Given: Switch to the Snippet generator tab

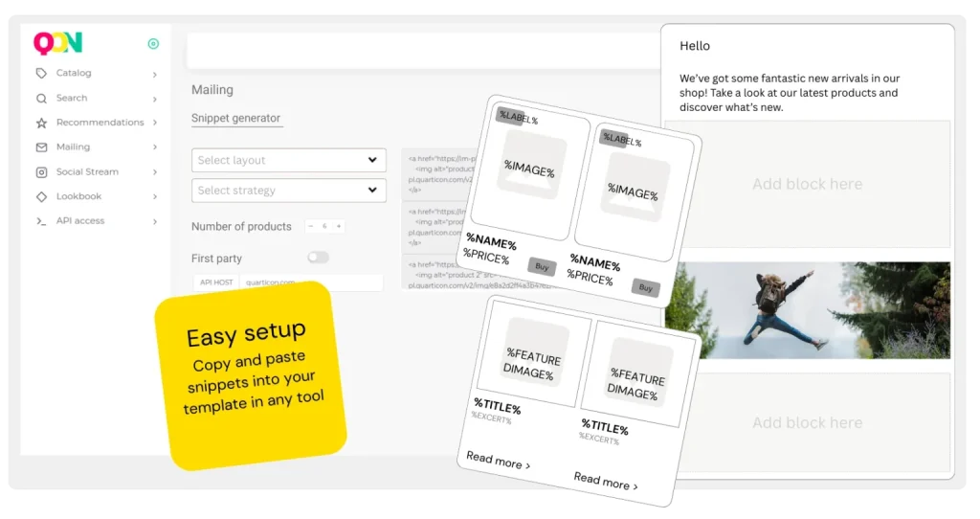Looking at the screenshot, I should [x=236, y=118].
